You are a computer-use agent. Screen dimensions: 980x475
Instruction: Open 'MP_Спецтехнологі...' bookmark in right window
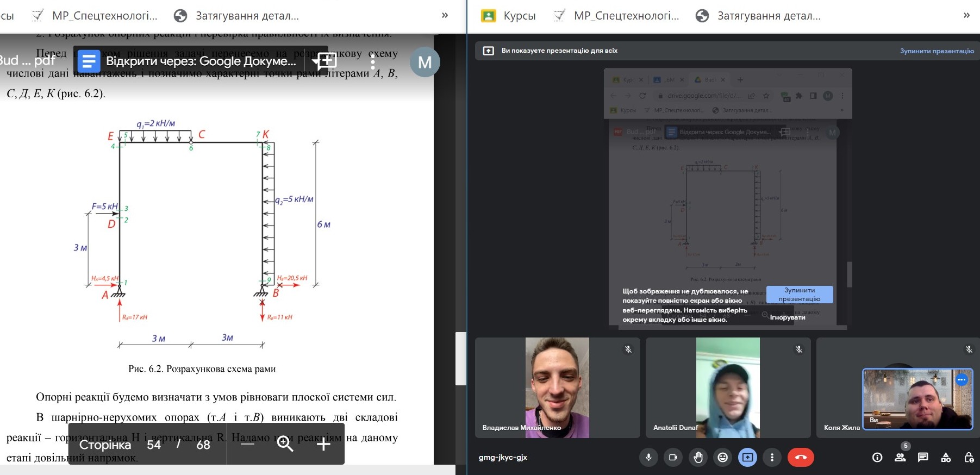(617, 16)
